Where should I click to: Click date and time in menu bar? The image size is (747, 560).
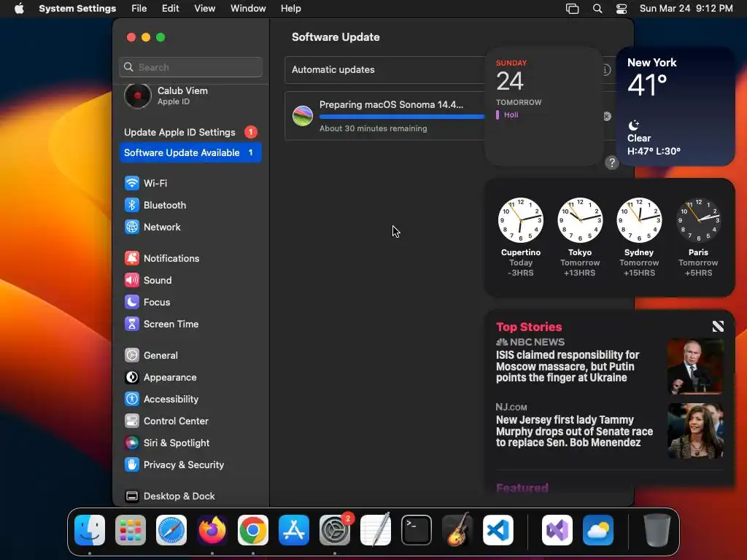click(686, 9)
